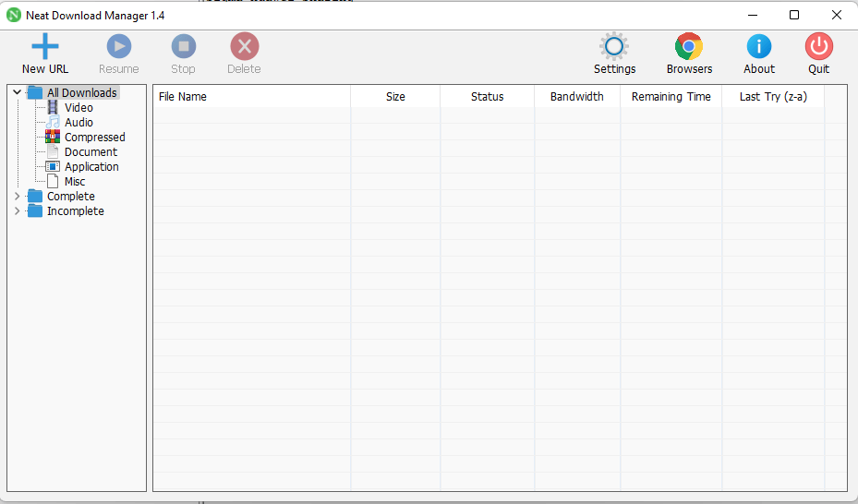Select the Misc category label

coord(75,182)
